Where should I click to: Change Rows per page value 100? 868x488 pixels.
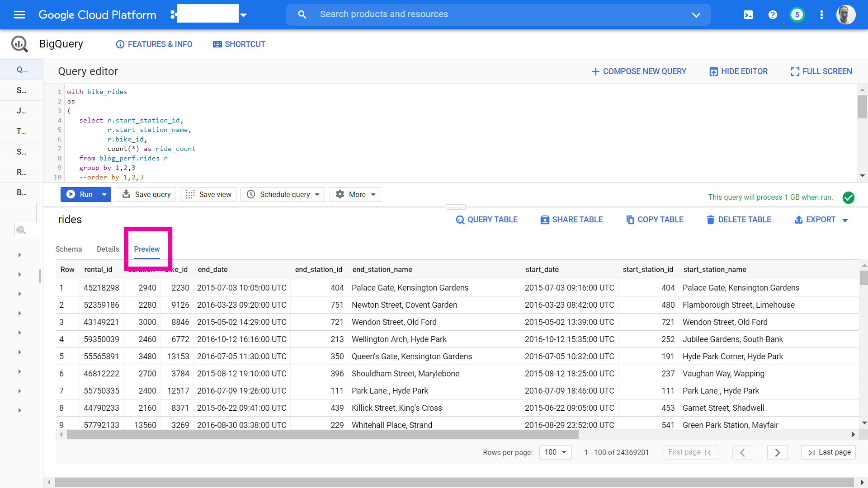[x=555, y=452]
